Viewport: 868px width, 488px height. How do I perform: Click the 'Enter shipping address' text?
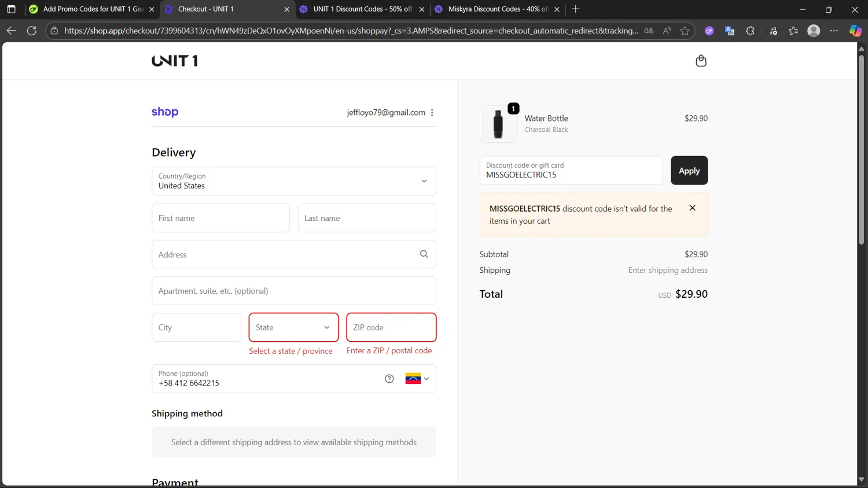668,270
